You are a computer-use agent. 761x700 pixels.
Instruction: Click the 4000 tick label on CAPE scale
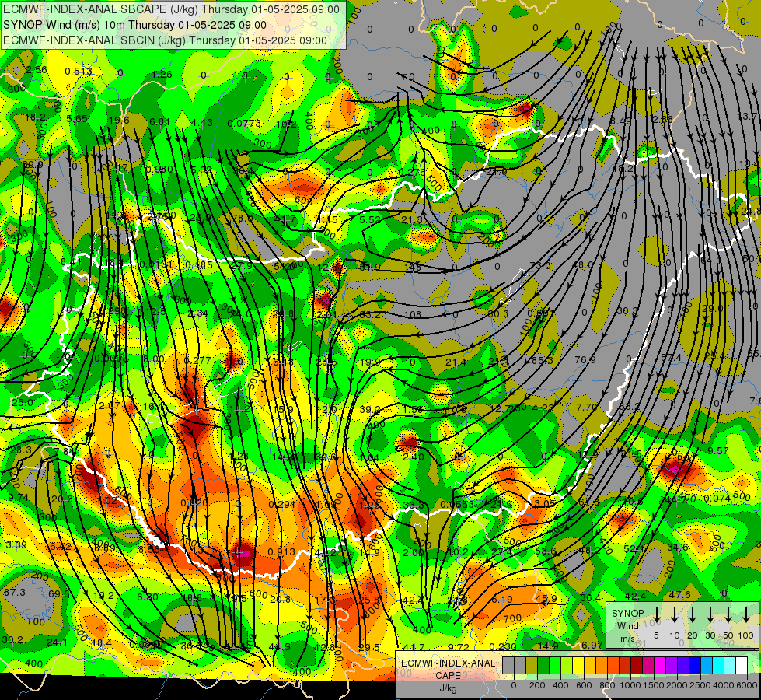[723, 685]
